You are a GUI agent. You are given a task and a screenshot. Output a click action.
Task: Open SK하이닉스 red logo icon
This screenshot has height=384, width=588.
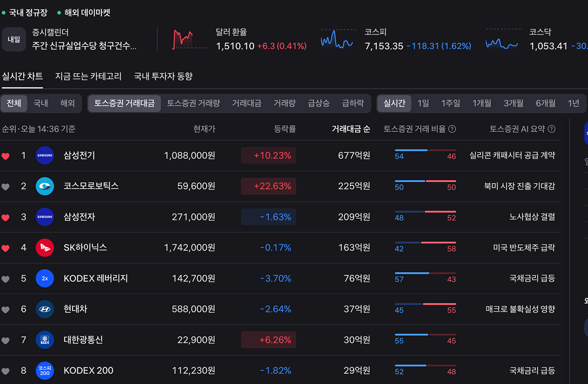pyautogui.click(x=45, y=248)
